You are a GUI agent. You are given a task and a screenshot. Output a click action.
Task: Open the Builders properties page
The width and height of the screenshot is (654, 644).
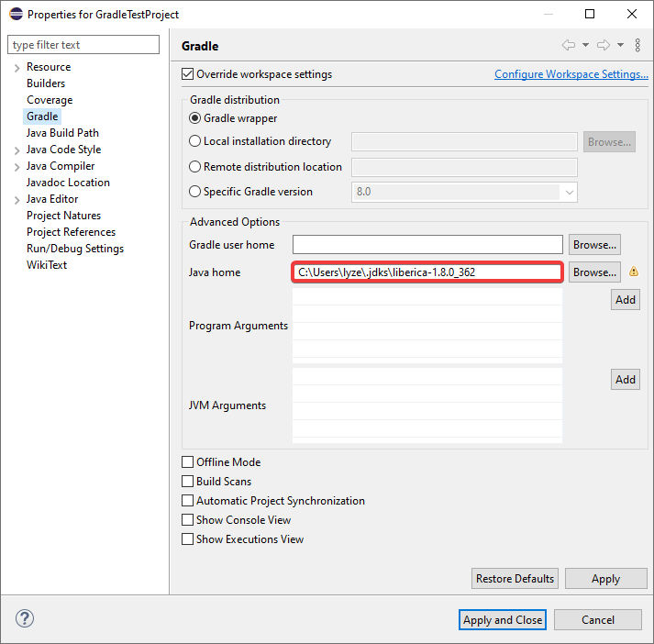(x=46, y=83)
